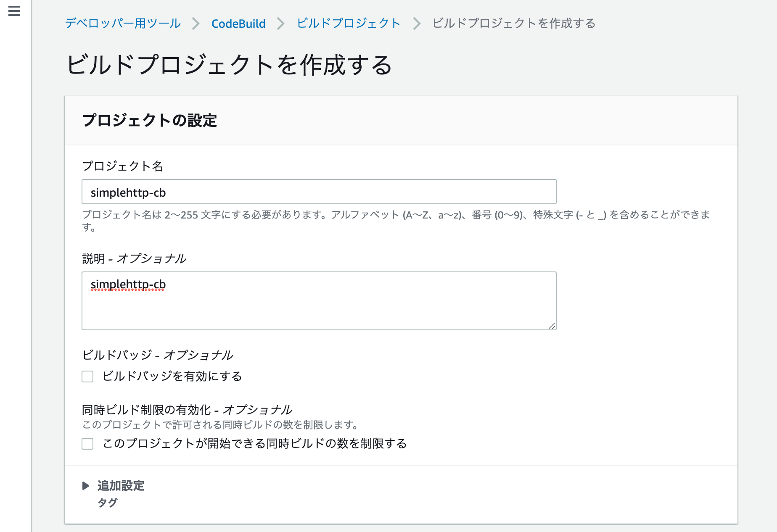Viewport: 777px width, 532px height.
Task: Check the box to limit concurrent builds
Action: coord(87,444)
